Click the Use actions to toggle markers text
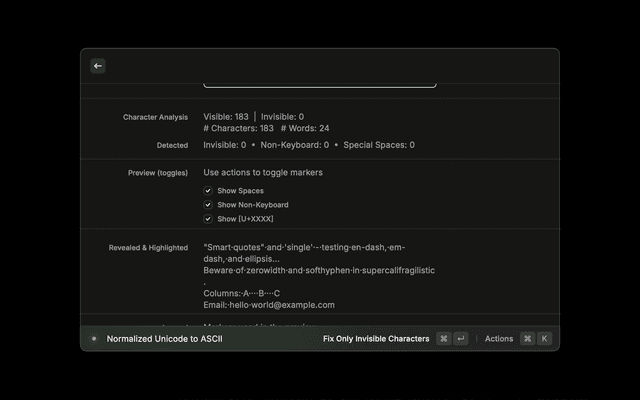The width and height of the screenshot is (640, 400). pos(263,172)
